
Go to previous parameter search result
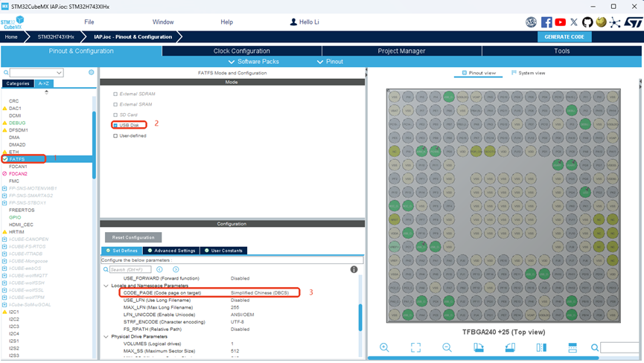[159, 269]
